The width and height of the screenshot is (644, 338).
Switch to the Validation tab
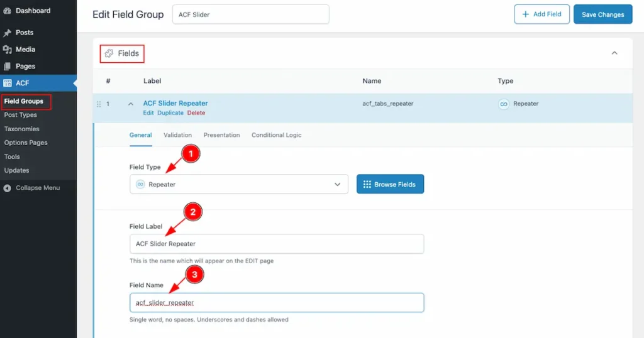click(177, 135)
